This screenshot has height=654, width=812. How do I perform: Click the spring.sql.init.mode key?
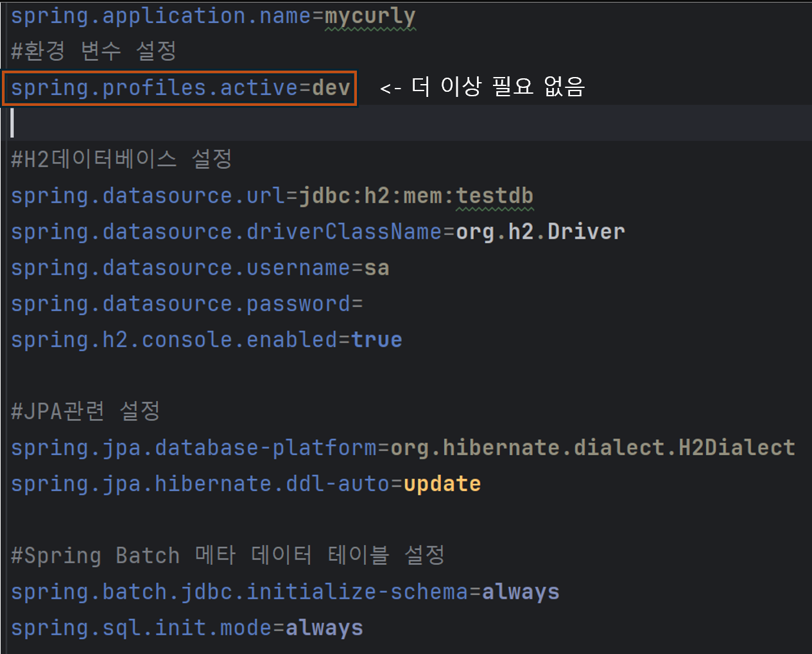pos(141,628)
